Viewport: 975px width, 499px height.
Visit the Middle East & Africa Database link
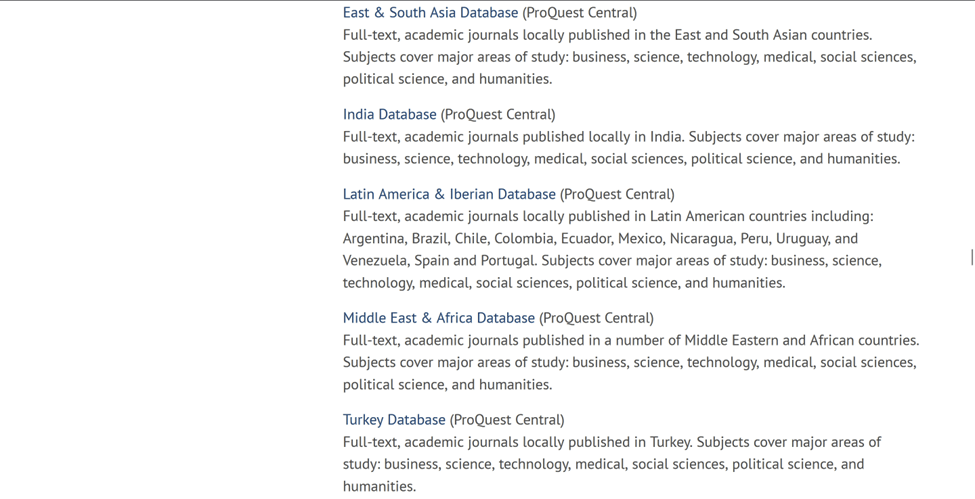pyautogui.click(x=438, y=318)
